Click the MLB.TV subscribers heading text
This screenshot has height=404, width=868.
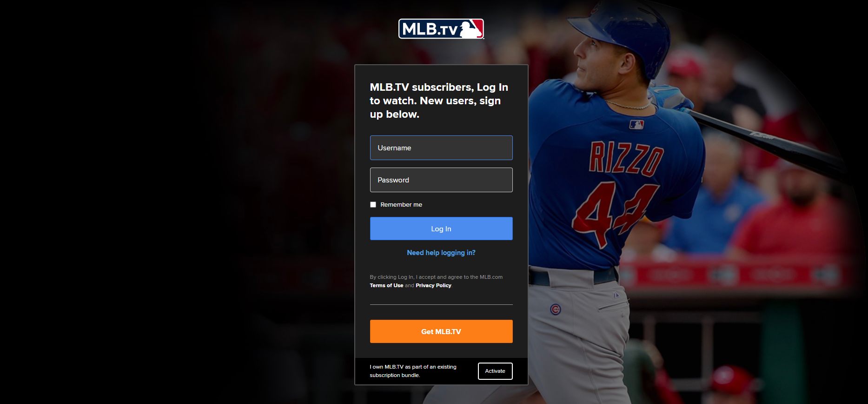tap(439, 101)
